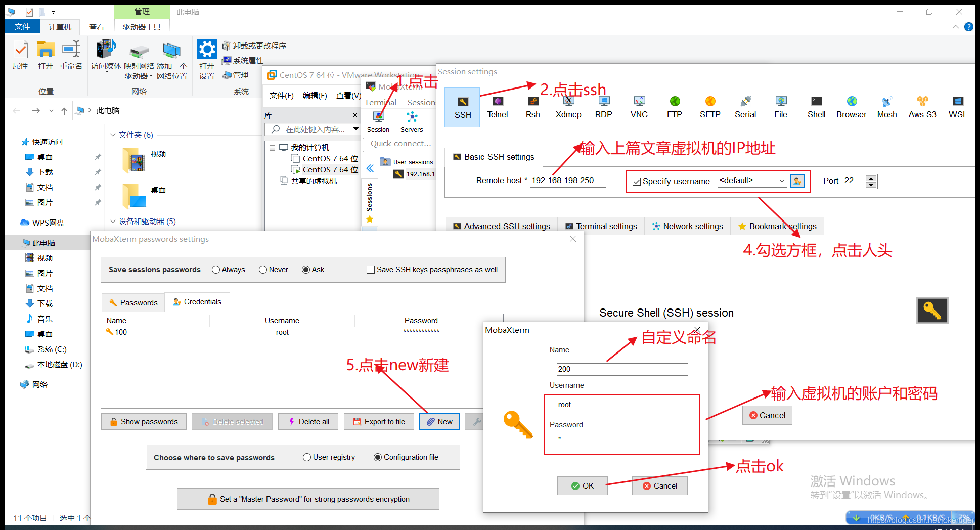
Task: Click Cancel in the Session settings window
Action: (767, 415)
